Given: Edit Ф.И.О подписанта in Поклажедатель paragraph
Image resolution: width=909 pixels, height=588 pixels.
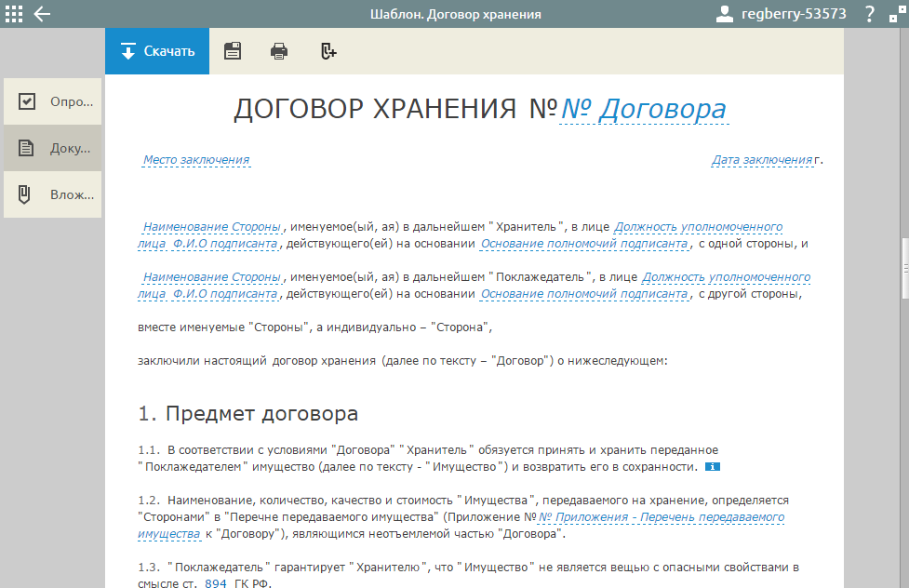Looking at the screenshot, I should (x=225, y=294).
